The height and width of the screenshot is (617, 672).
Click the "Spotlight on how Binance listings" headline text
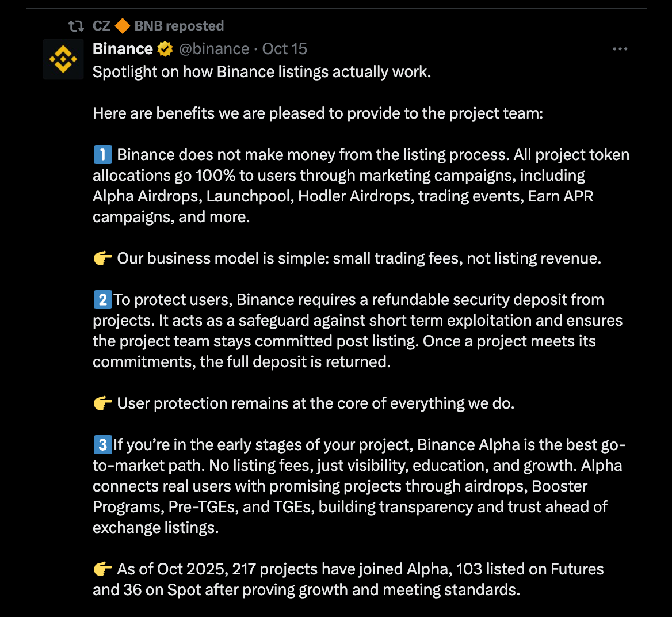(262, 72)
